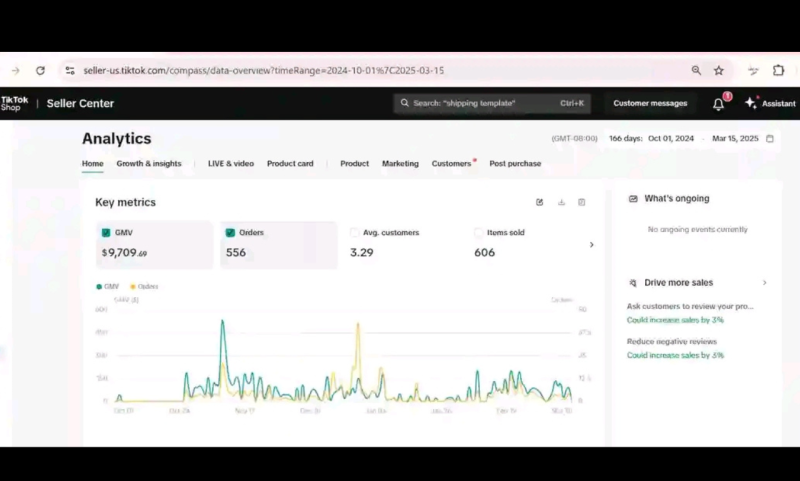Screen dimensions: 800x481
Task: Click 'Could increase sales by 3%' link
Action: pyautogui.click(x=675, y=320)
